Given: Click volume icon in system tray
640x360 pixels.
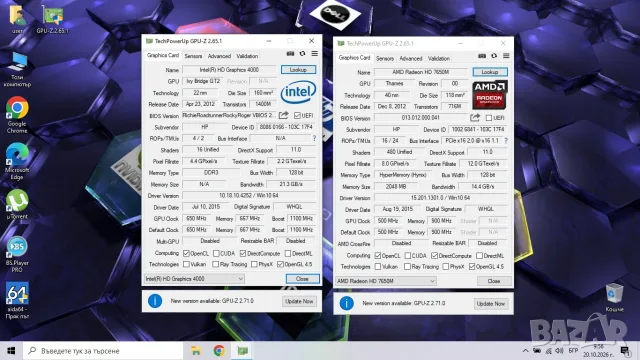Looking at the screenshot, I should click(x=559, y=351).
